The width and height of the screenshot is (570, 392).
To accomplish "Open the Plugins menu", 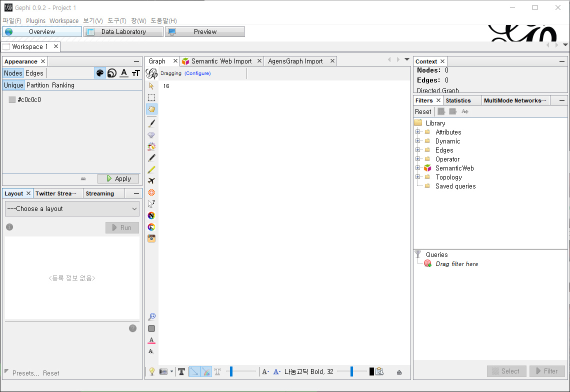I will (35, 20).
